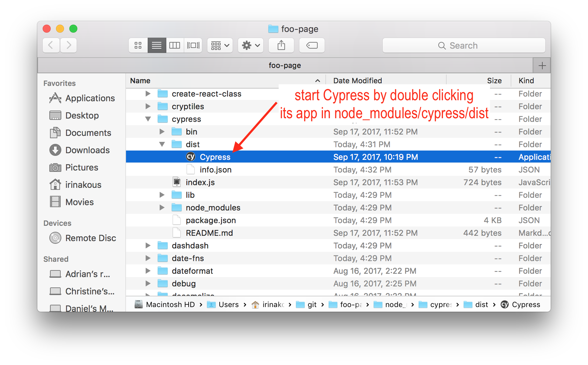The width and height of the screenshot is (588, 365).
Task: Expand the dateformat folder
Action: click(x=148, y=271)
